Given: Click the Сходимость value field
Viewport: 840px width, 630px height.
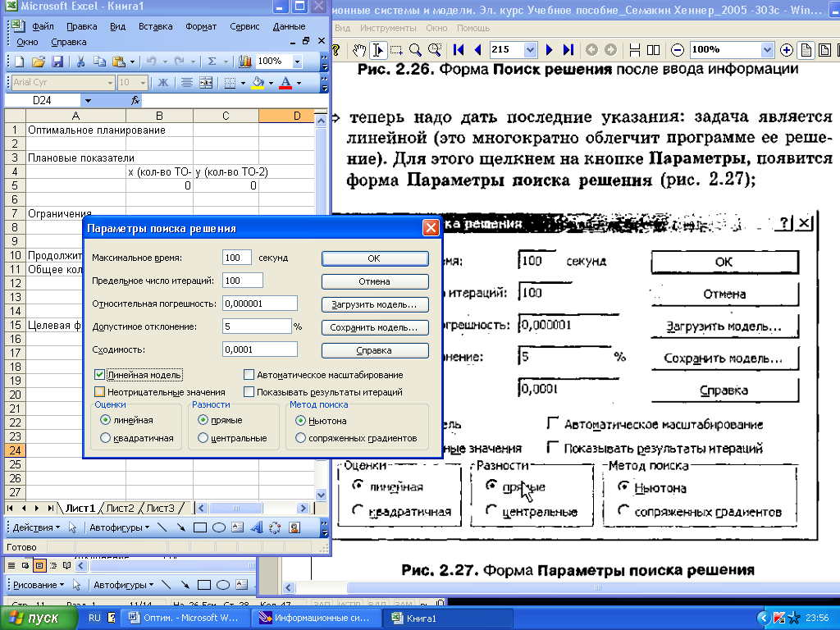Looking at the screenshot, I should click(x=260, y=349).
